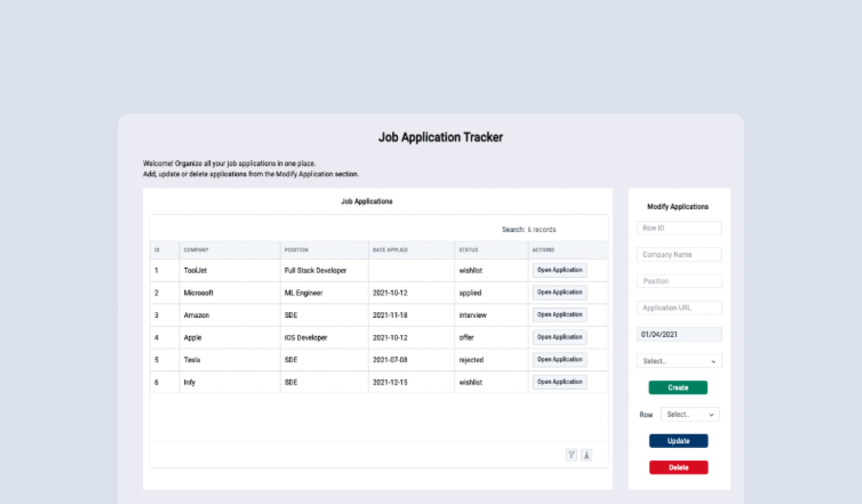The width and height of the screenshot is (862, 504).
Task: Click the Row ID input field
Action: [x=679, y=227]
